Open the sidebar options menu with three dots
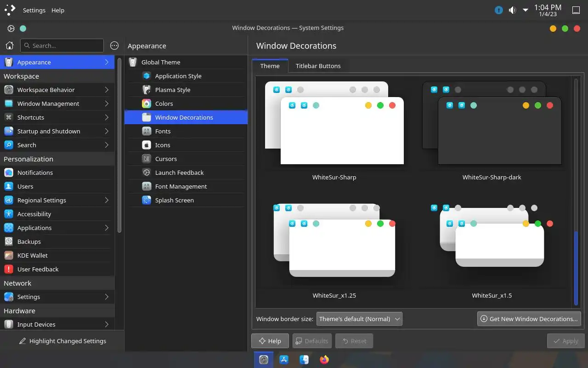The width and height of the screenshot is (588, 368). (114, 46)
